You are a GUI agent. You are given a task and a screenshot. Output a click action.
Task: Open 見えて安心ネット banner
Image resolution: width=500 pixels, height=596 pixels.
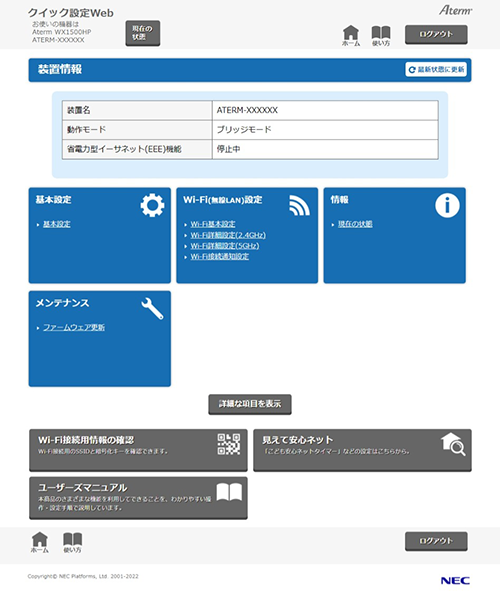pyautogui.click(x=362, y=450)
